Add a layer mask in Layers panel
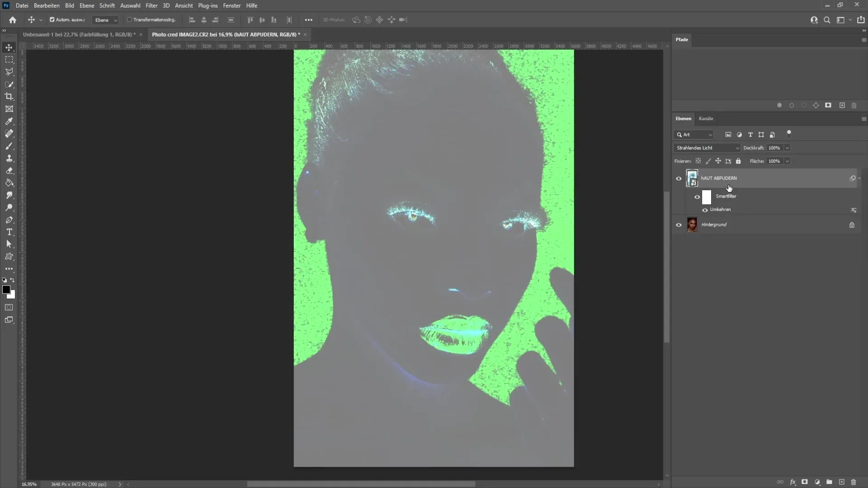The image size is (868, 488). point(805,482)
